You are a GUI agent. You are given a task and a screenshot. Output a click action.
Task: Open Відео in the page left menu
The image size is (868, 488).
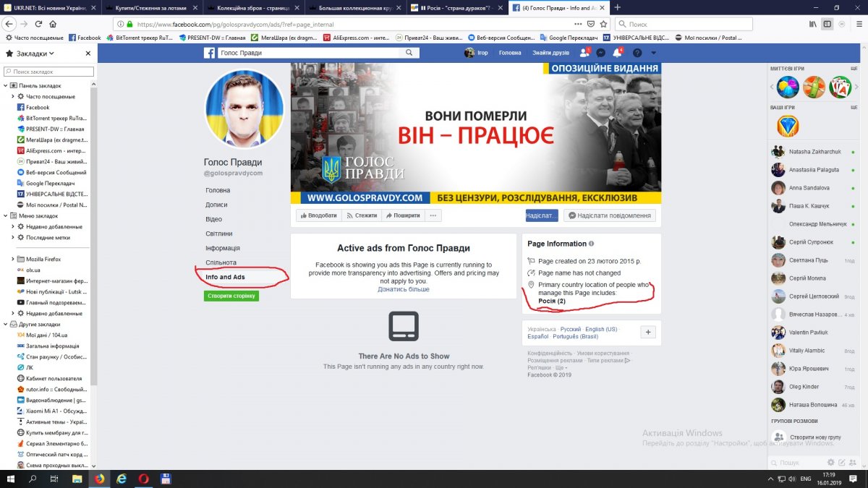tap(213, 219)
